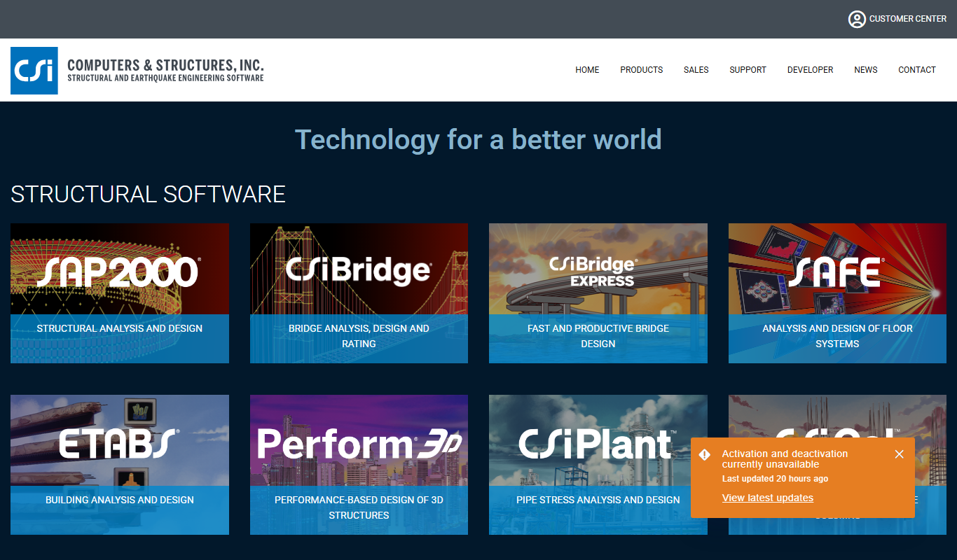Click the Structural Software heading
957x560 pixels.
coord(148,194)
